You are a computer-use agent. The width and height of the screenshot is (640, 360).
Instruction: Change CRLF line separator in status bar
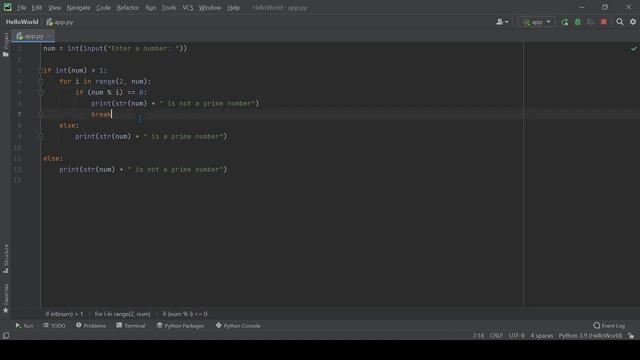point(496,336)
